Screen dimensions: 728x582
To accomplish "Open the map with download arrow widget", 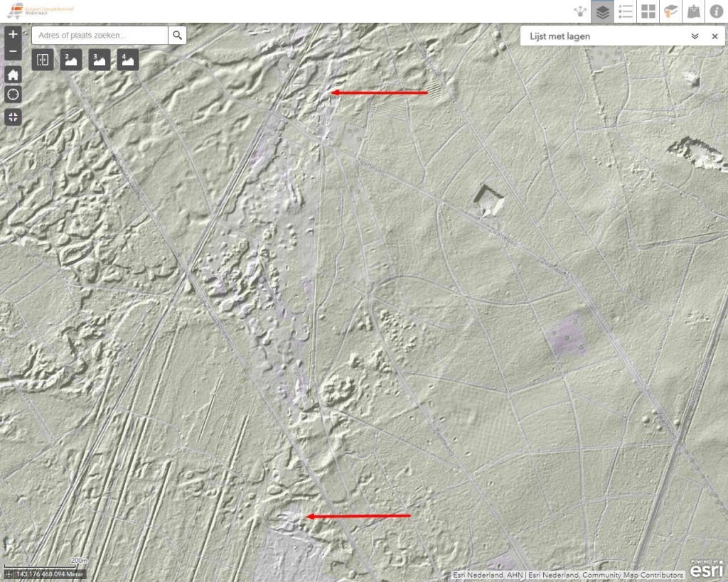I will click(x=694, y=11).
